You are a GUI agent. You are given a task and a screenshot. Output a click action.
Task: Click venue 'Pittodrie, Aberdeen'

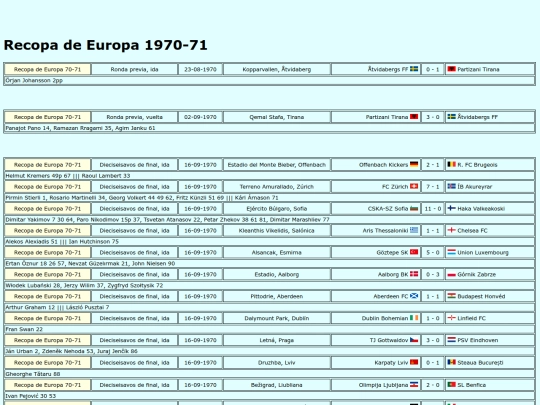[x=277, y=296]
